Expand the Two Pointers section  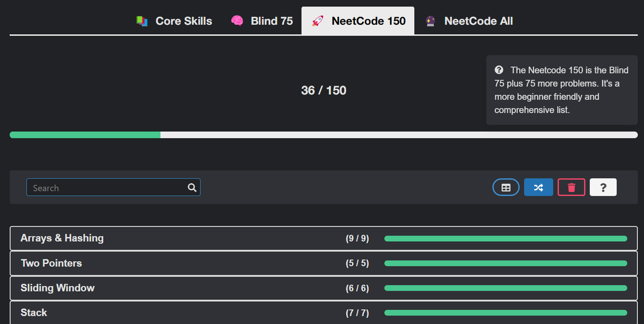click(x=324, y=263)
